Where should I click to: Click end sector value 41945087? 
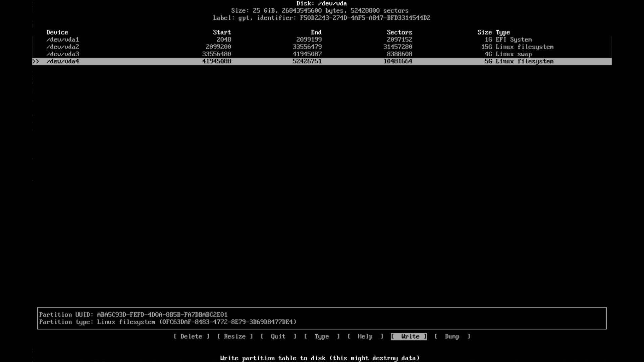(307, 54)
